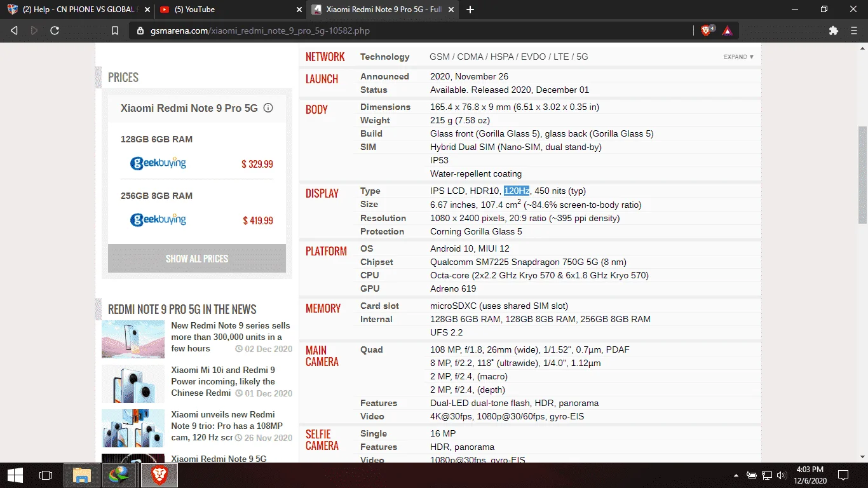This screenshot has width=868, height=488.
Task: Click the info icon next to Redmi Note 9 Pro 5G
Action: (268, 108)
